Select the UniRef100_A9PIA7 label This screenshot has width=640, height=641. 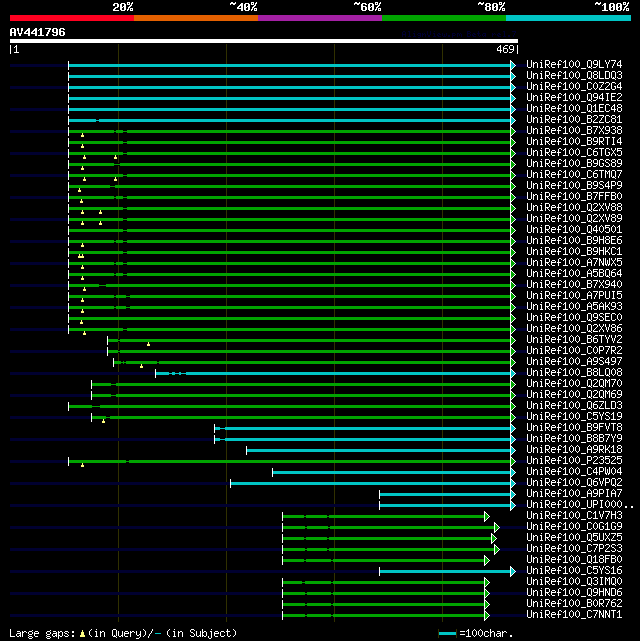[x=574, y=494]
